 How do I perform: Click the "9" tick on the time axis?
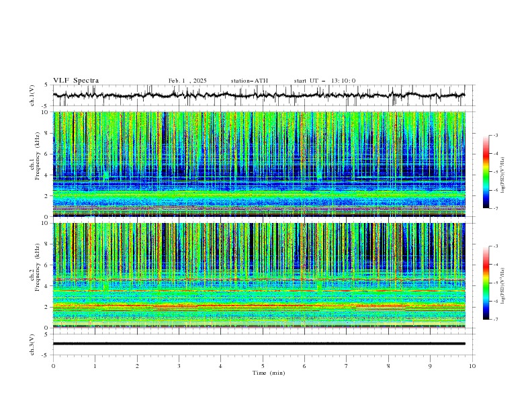[430, 366]
